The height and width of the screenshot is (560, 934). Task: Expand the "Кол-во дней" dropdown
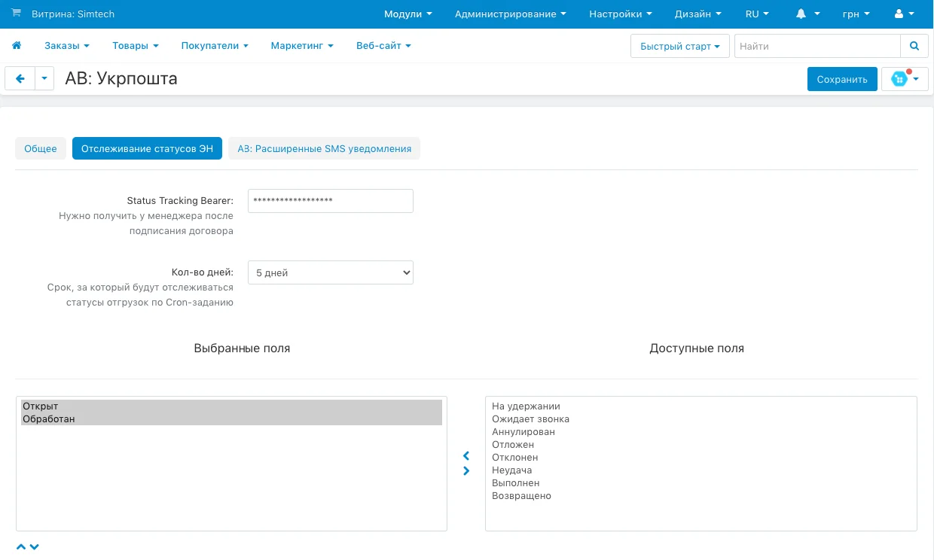[x=330, y=272]
